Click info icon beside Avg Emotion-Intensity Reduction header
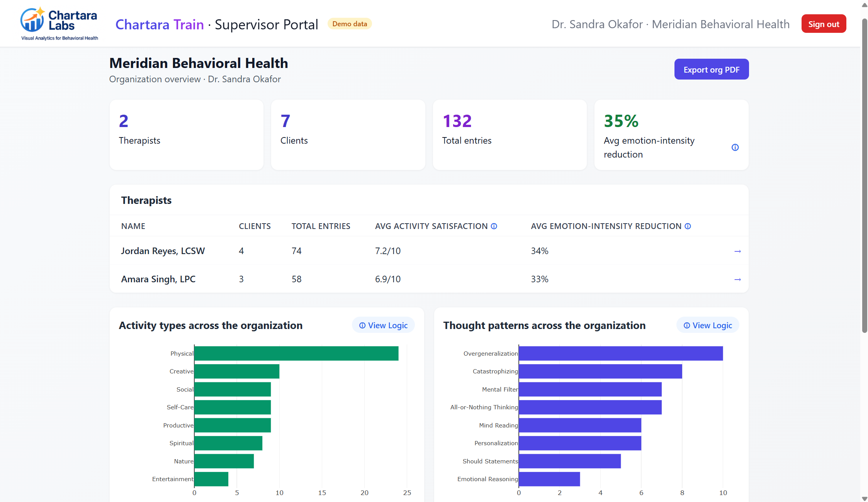The image size is (868, 502). pos(688,226)
